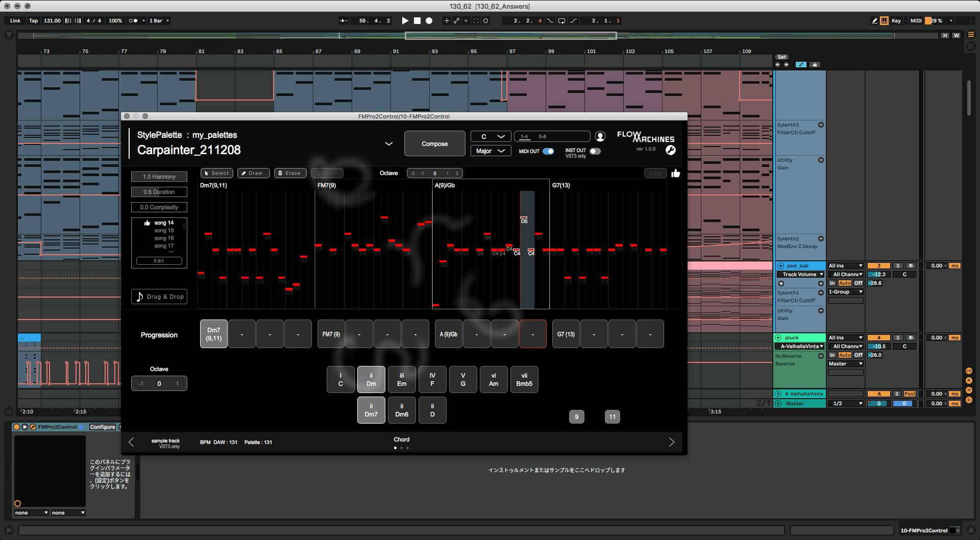Choose the Erase tool
980x540 pixels.
(x=290, y=173)
